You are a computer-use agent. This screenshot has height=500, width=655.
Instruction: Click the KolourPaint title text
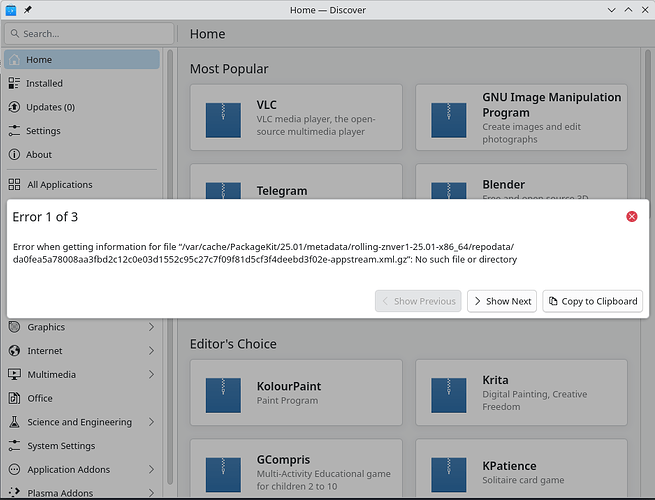point(289,386)
